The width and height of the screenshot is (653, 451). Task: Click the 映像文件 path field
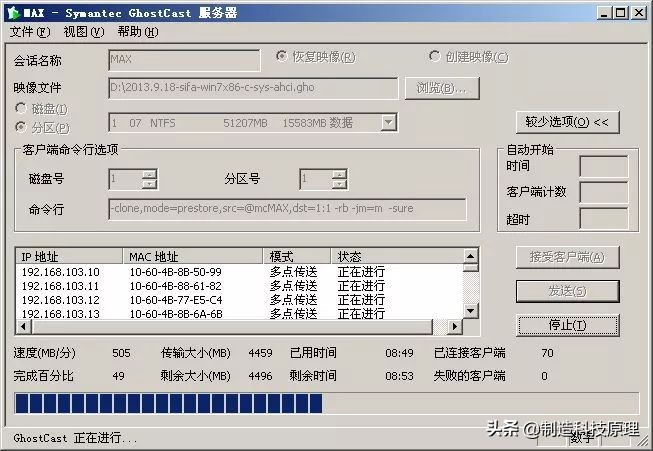[x=253, y=88]
